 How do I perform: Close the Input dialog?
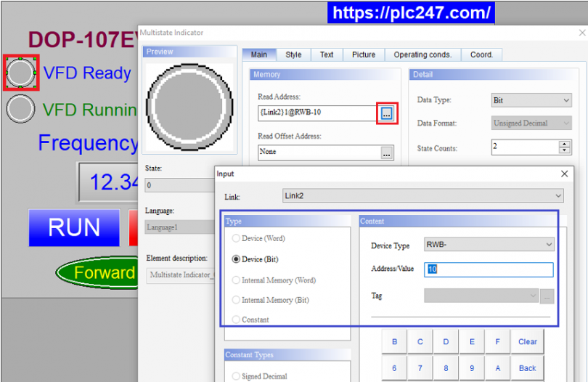coord(564,174)
